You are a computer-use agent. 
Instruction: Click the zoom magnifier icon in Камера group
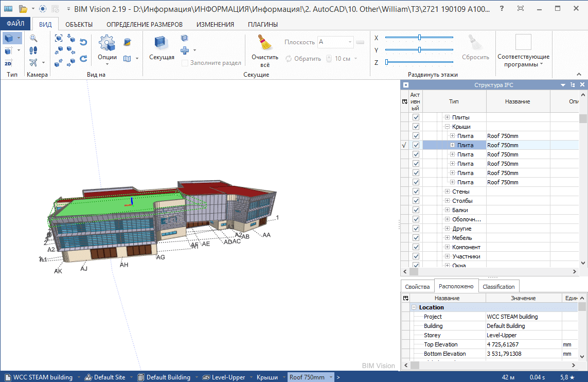33,38
